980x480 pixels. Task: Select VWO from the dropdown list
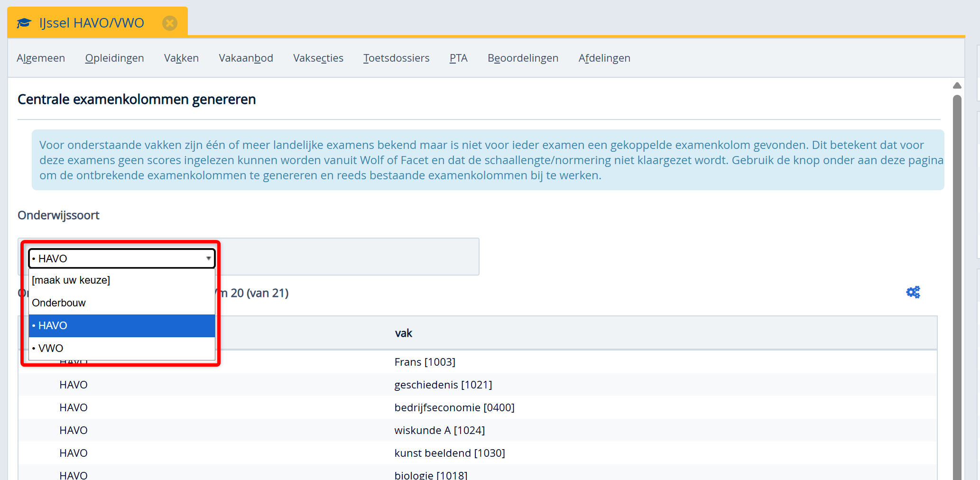(x=121, y=348)
